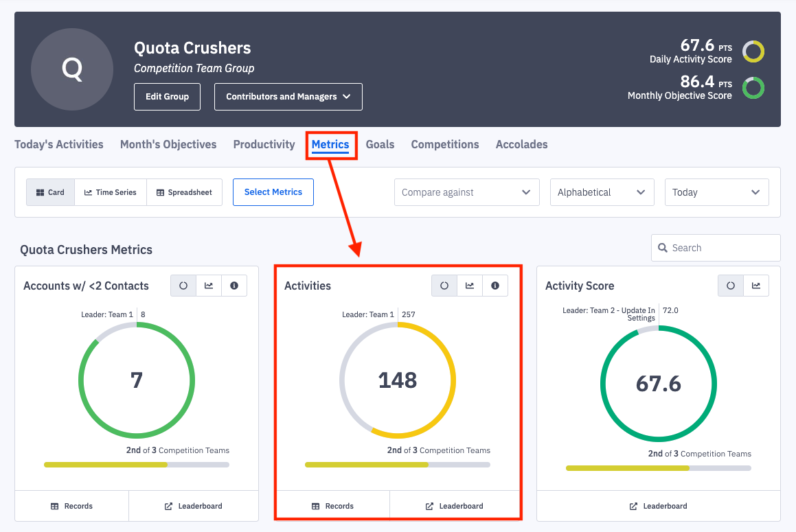Click the info icon on Activities card
This screenshot has width=796, height=532.
coord(495,286)
